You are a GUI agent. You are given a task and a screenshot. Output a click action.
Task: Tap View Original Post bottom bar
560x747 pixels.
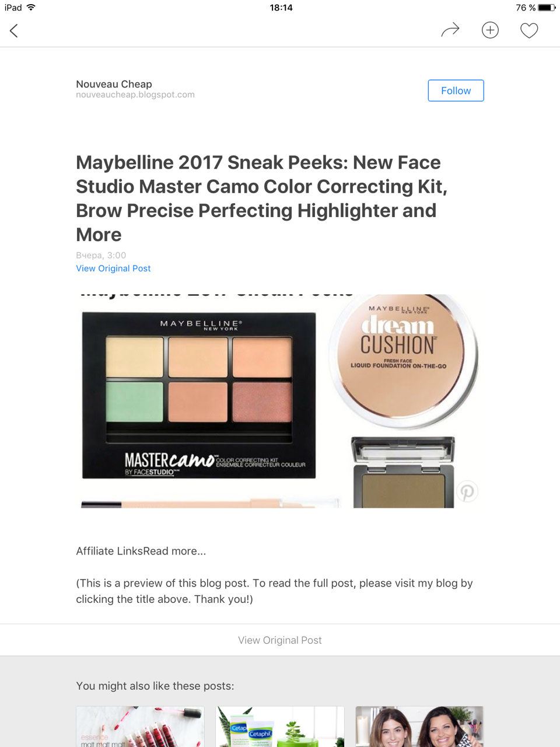coord(280,640)
